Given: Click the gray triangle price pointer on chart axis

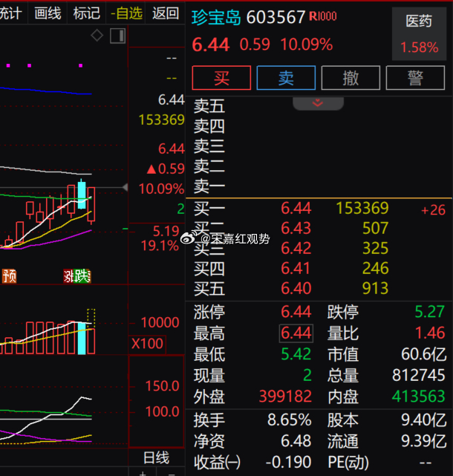Looking at the screenshot, I should [x=125, y=188].
